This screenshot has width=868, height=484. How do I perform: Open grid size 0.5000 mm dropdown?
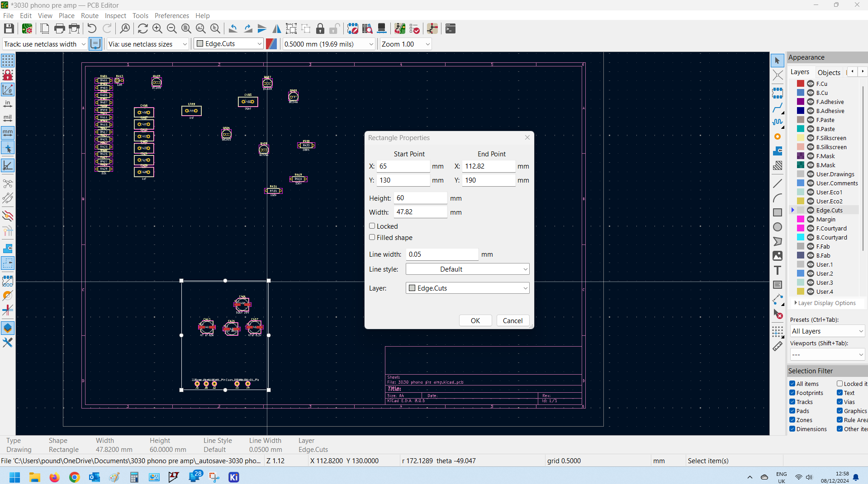[329, 44]
